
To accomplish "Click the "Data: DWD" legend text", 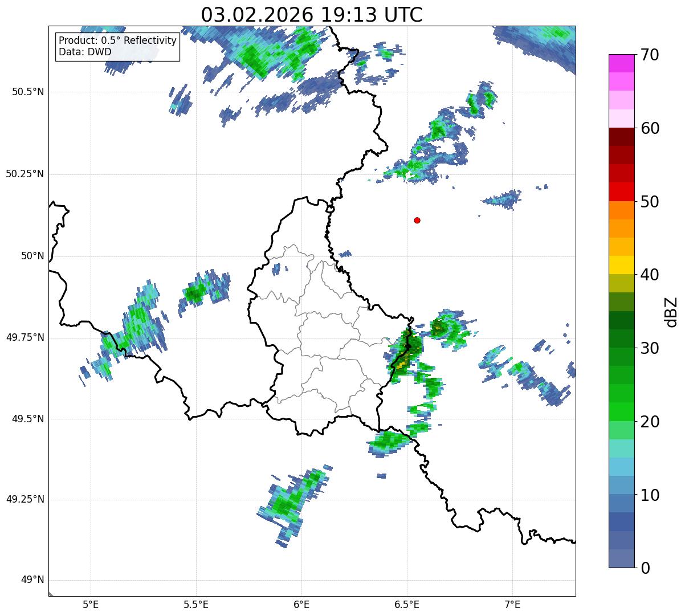I will point(85,52).
